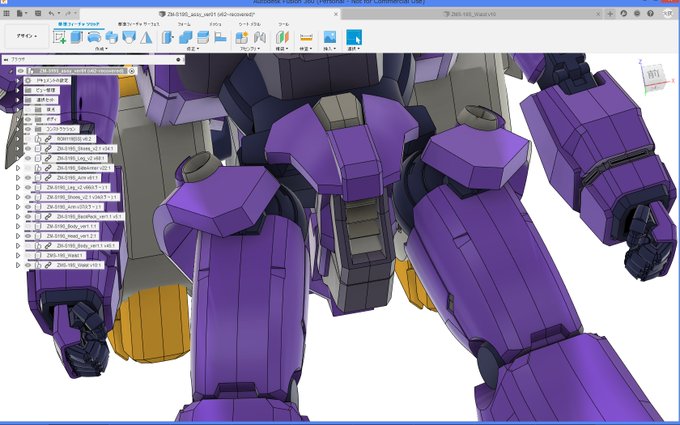680x425 pixels.
Task: Select the Hole tool icon
Action: coord(111,38)
